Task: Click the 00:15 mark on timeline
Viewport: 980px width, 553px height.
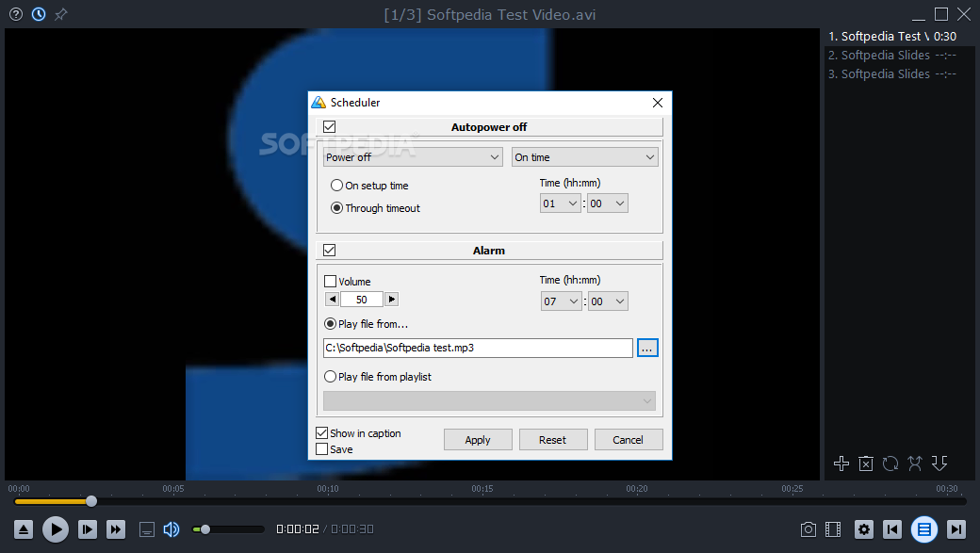Action: 482,489
